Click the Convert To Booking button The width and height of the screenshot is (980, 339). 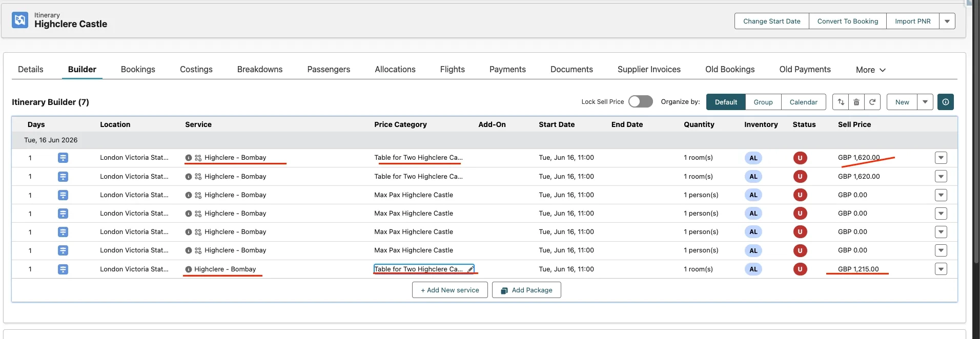tap(847, 21)
